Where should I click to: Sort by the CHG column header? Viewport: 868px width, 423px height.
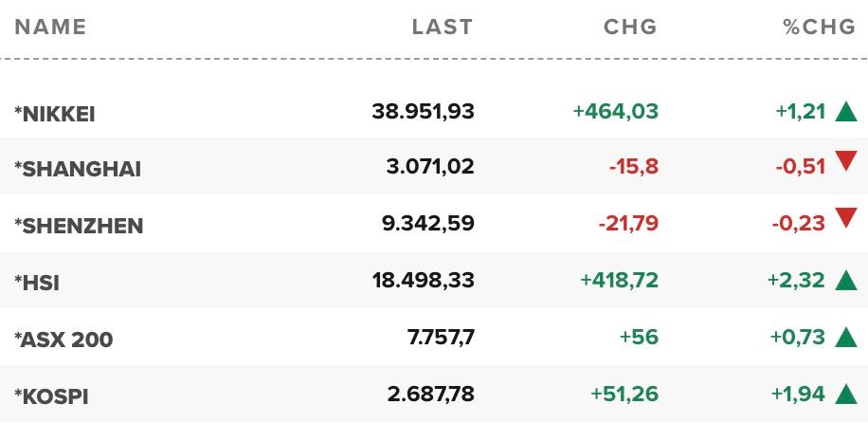pos(630,27)
